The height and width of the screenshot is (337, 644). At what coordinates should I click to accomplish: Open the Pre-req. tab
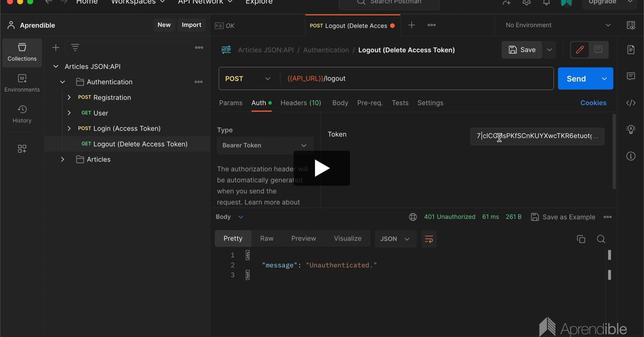coord(370,102)
